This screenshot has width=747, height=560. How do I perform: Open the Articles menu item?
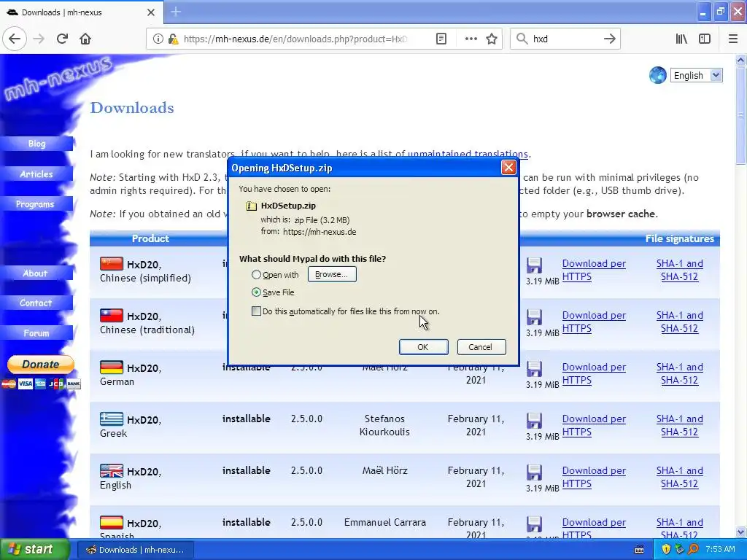[x=36, y=174]
